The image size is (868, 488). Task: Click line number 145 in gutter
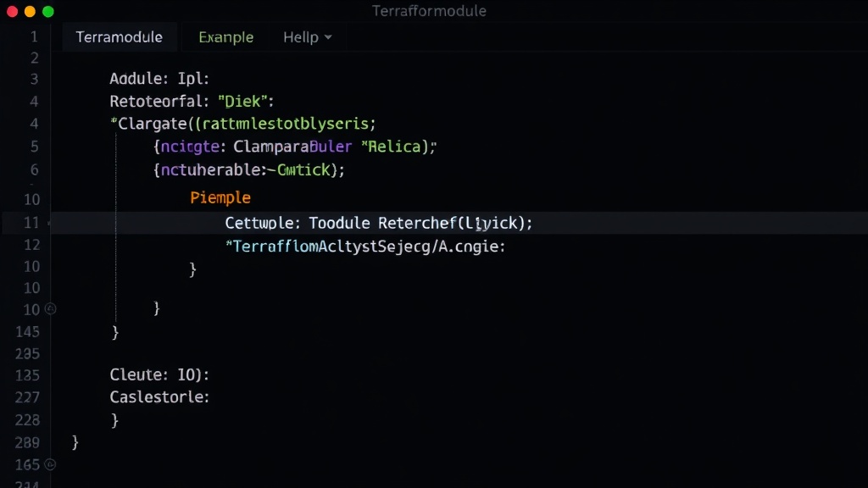click(28, 332)
